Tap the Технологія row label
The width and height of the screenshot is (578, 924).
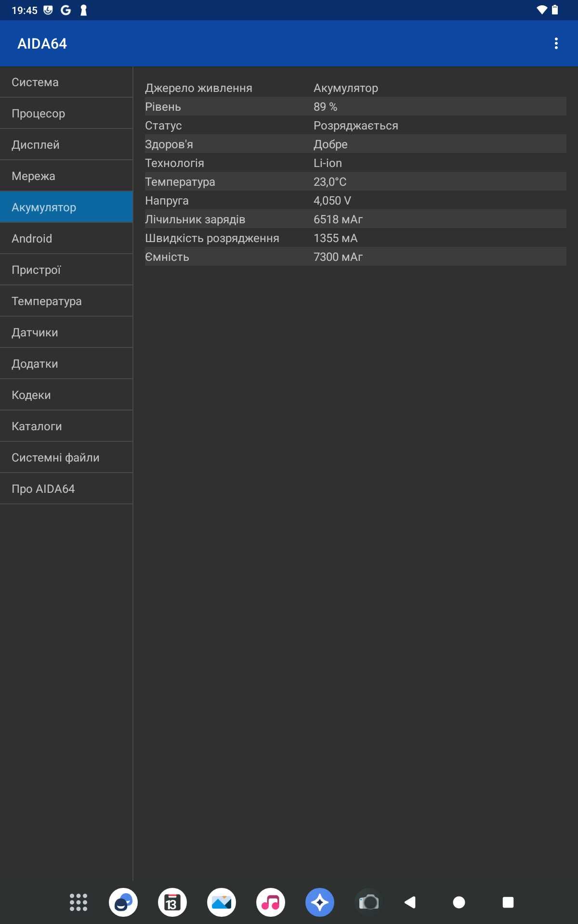(174, 163)
